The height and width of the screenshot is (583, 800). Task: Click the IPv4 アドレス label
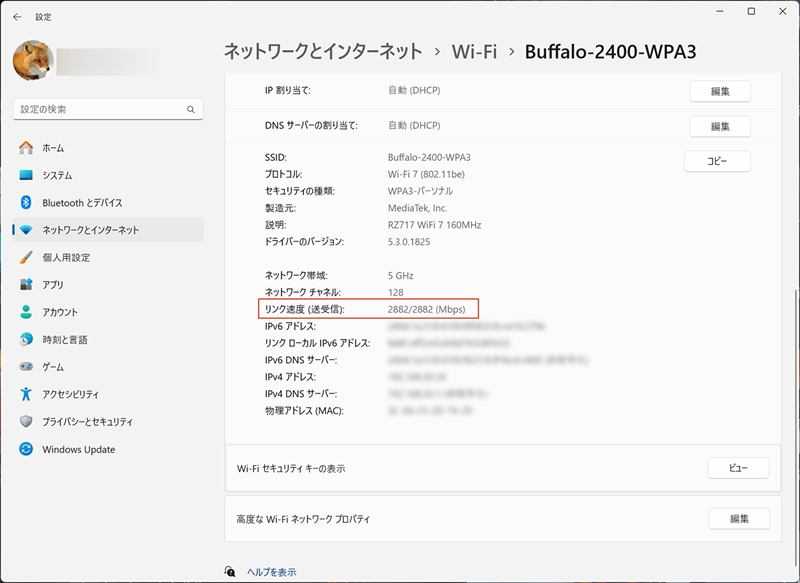click(x=290, y=377)
